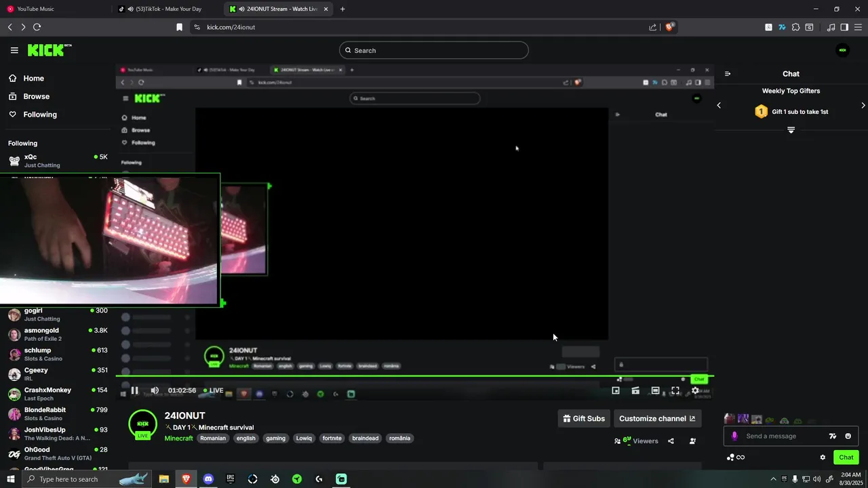Open chat settings gear

pos(823,457)
